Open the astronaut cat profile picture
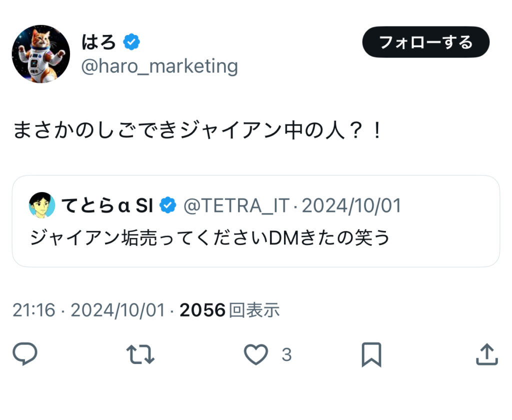Screen dimensions: 512x420 coord(41,54)
